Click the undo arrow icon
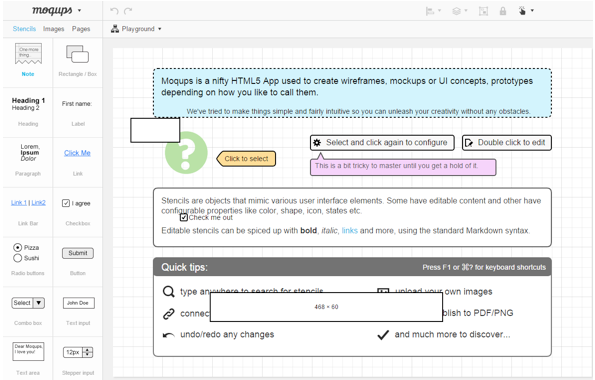 (114, 11)
